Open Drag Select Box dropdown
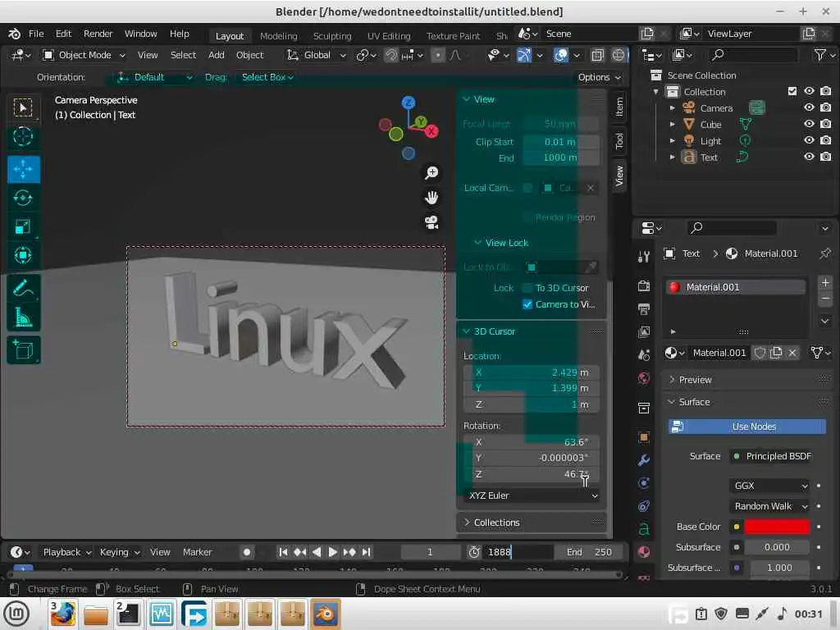 (x=267, y=77)
